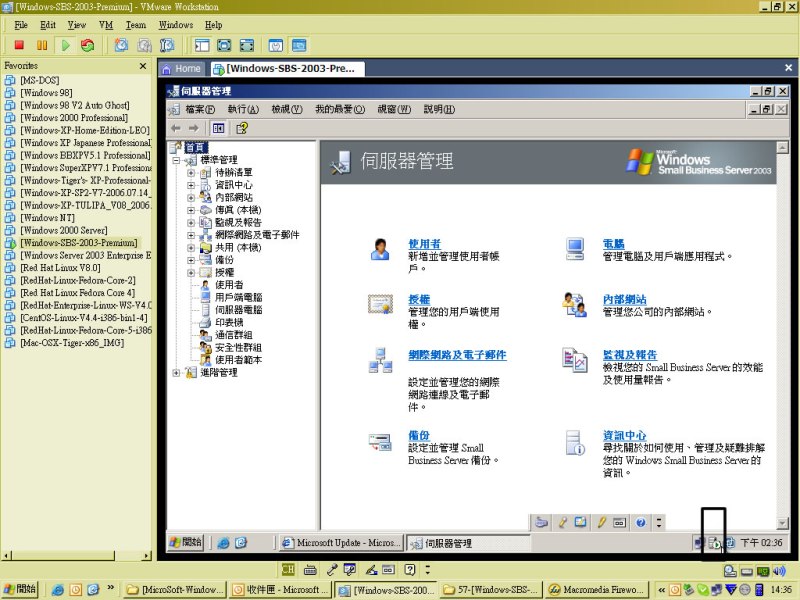The width and height of the screenshot is (800, 600).
Task: Open the 網際網路及電子郵件 link
Action: 457,355
